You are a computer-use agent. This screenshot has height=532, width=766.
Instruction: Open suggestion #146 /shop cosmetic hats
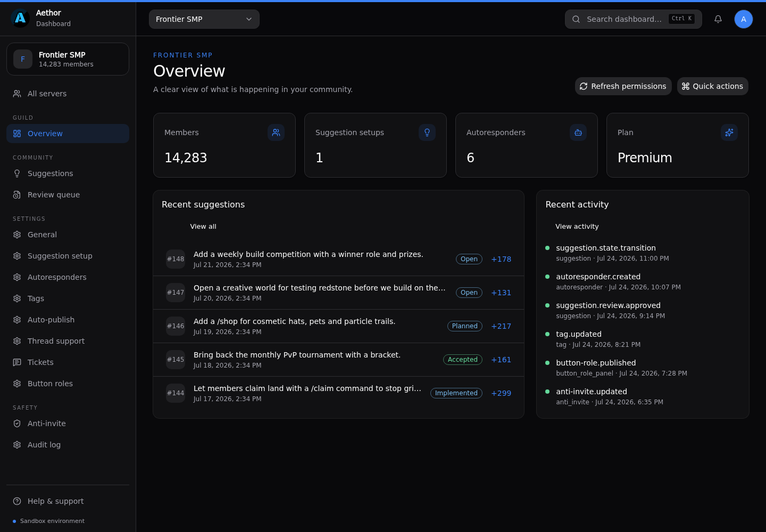338,326
